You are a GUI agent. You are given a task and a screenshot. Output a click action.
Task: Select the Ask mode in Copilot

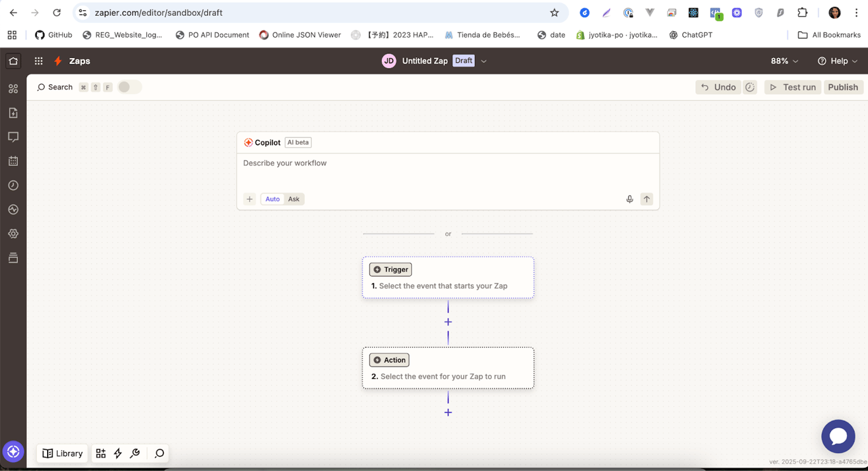[294, 199]
